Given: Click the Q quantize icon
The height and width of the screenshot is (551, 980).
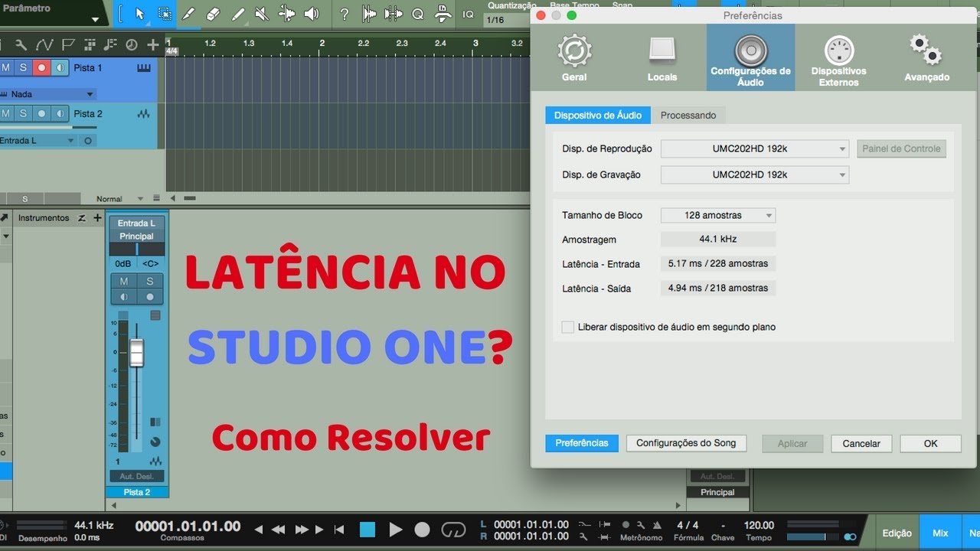Looking at the screenshot, I should [417, 14].
